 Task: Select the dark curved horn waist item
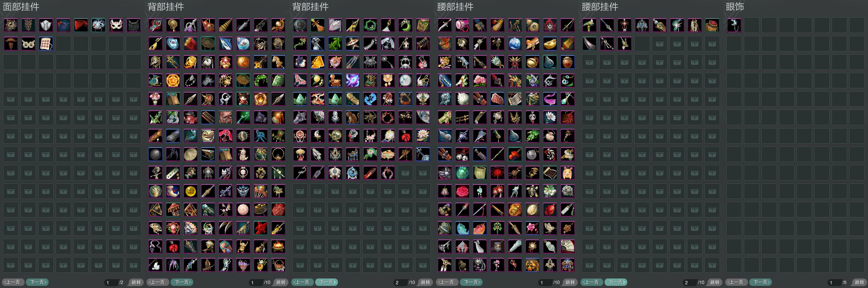coord(589,44)
